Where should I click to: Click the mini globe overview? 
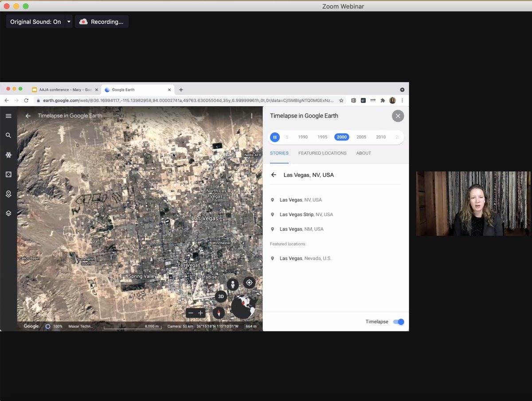click(243, 307)
